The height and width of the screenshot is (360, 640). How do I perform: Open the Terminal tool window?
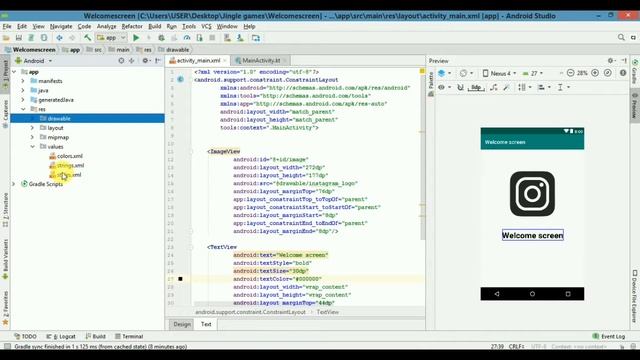click(129, 336)
